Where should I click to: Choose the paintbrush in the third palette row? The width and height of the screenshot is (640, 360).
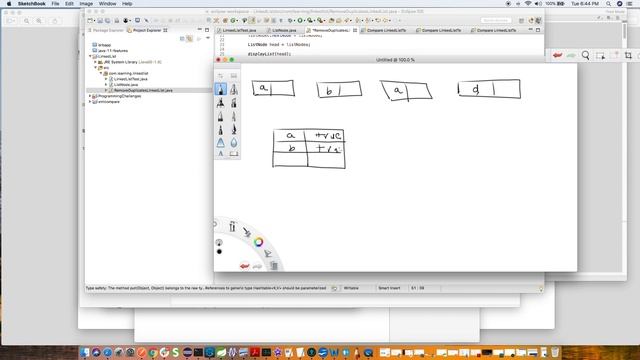point(220,117)
